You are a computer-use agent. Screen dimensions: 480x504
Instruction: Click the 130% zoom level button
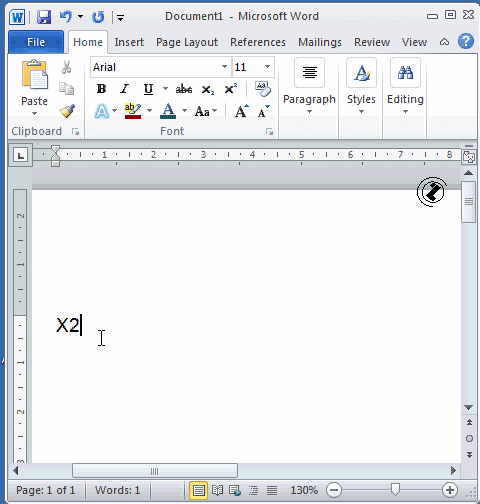tap(304, 490)
